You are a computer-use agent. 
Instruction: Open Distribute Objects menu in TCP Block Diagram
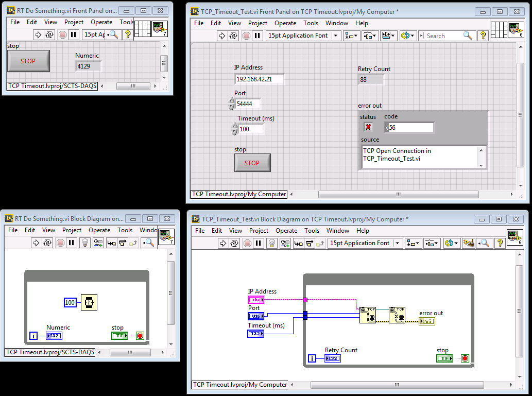432,243
